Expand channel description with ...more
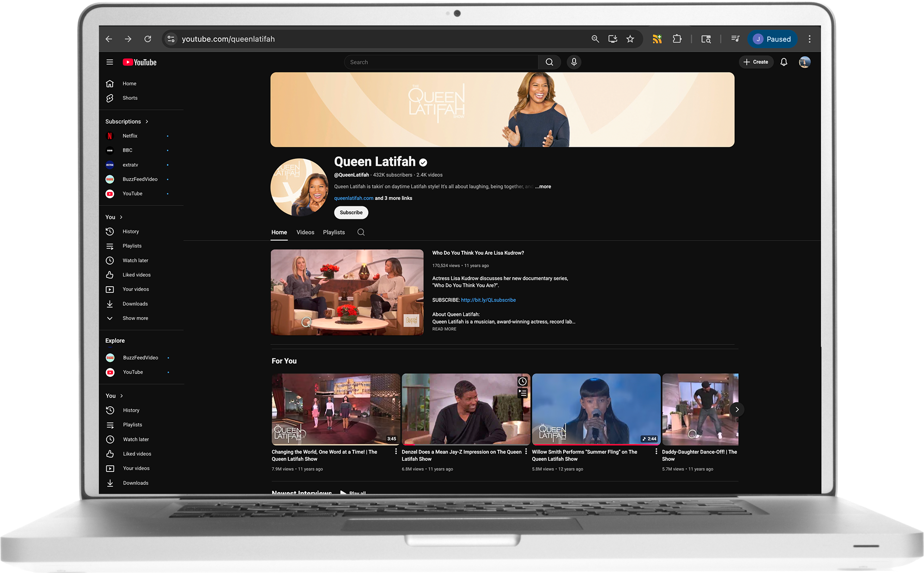This screenshot has width=924, height=573. point(543,187)
